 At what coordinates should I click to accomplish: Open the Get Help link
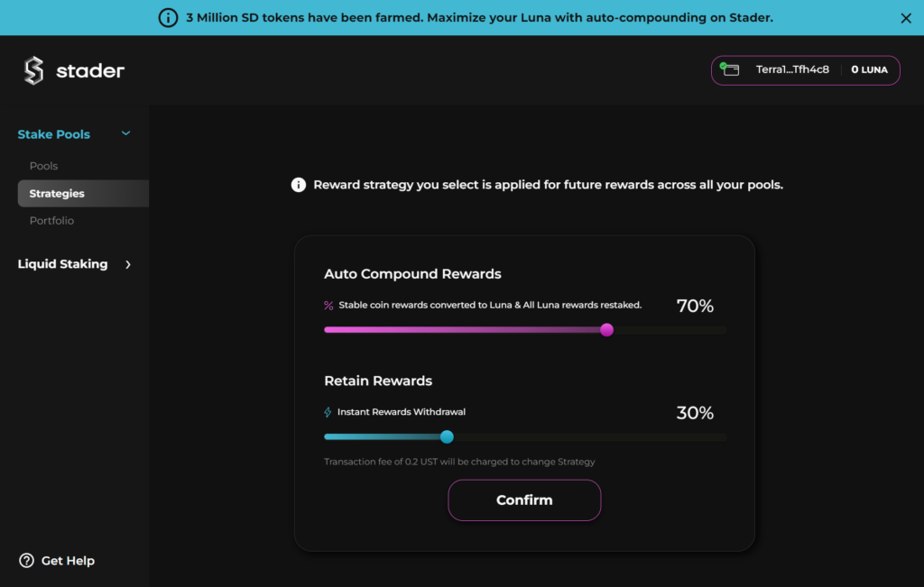(x=68, y=561)
